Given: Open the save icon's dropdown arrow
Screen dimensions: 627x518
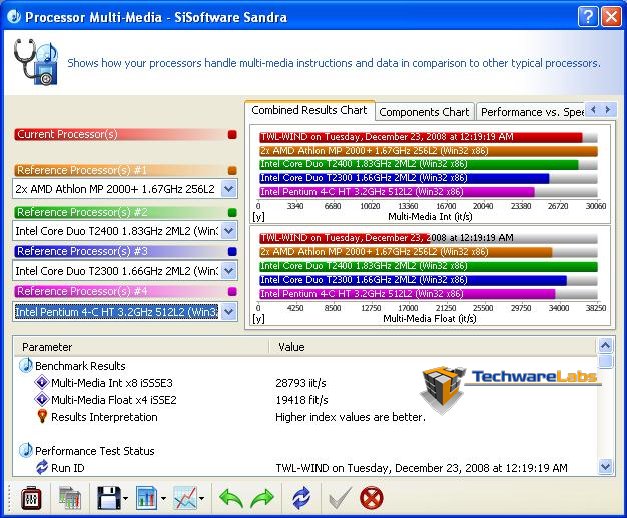Looking at the screenshot, I should [126, 498].
